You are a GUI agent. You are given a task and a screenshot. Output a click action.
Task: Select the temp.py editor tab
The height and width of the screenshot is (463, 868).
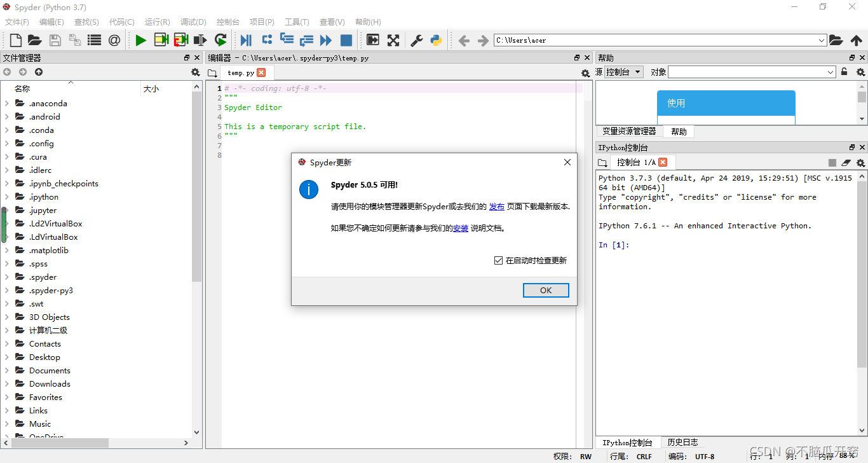241,73
